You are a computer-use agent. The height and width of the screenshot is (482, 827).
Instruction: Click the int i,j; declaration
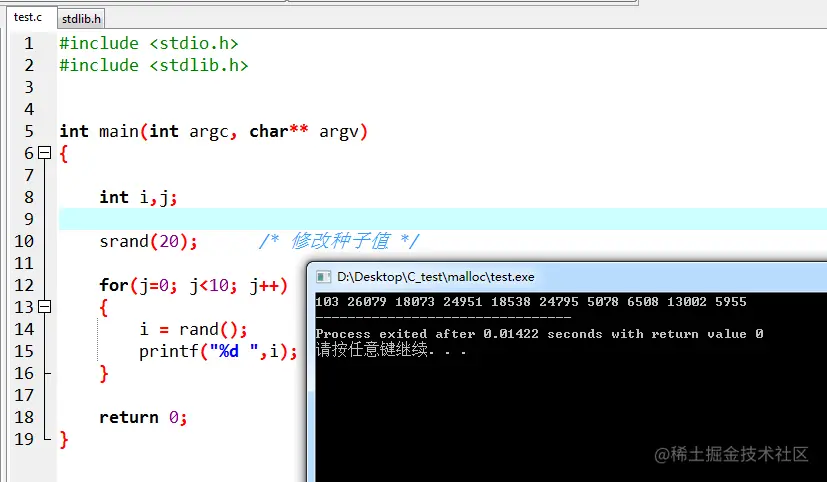138,198
